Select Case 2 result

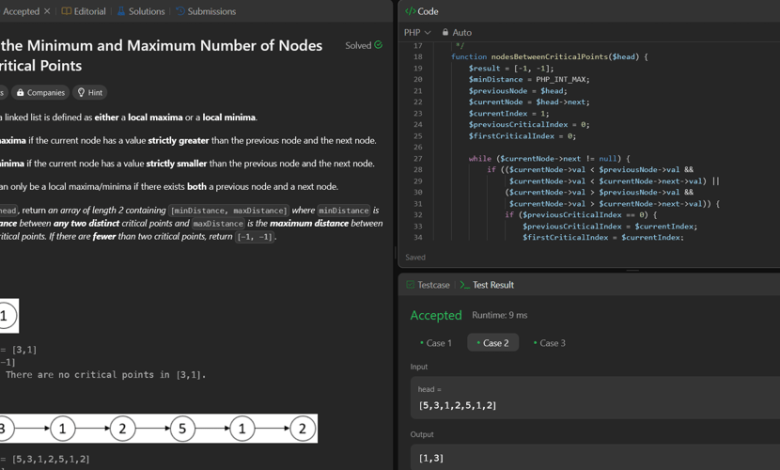[x=492, y=343]
